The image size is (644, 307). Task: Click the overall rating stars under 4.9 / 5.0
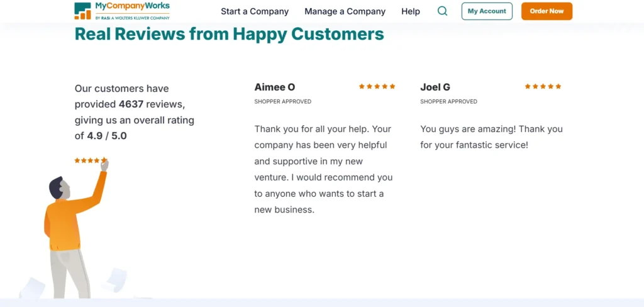point(90,160)
